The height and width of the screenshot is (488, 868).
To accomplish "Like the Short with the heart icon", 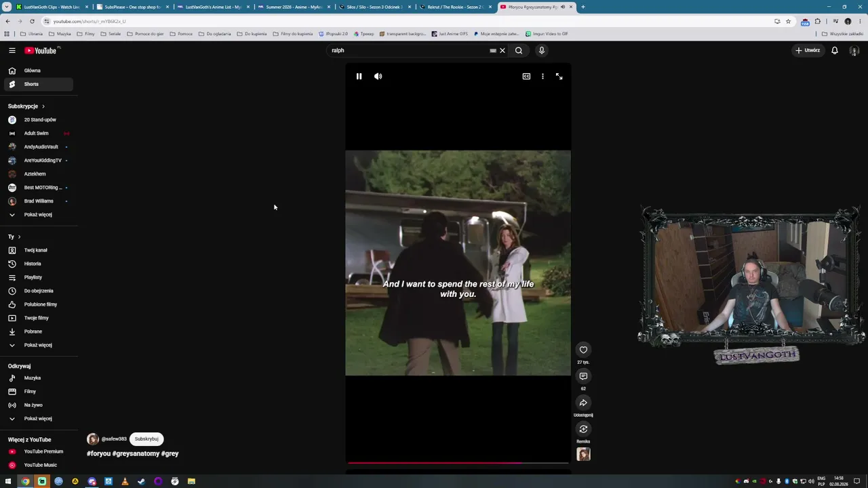I will (583, 350).
